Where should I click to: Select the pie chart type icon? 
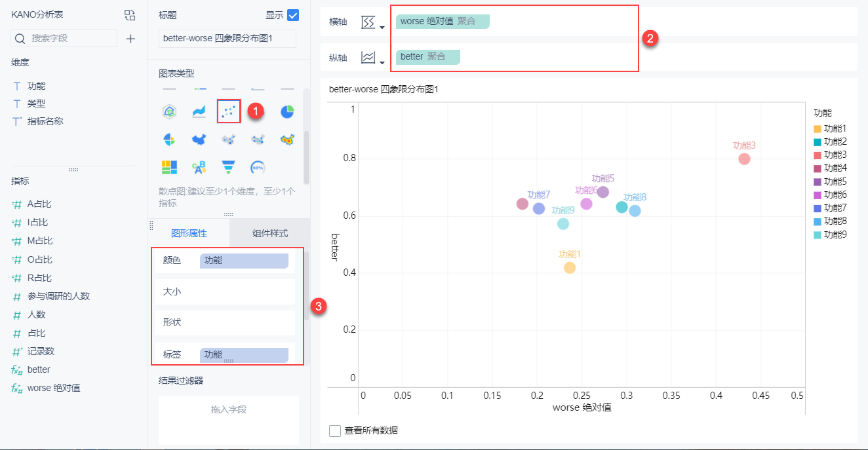tap(288, 111)
